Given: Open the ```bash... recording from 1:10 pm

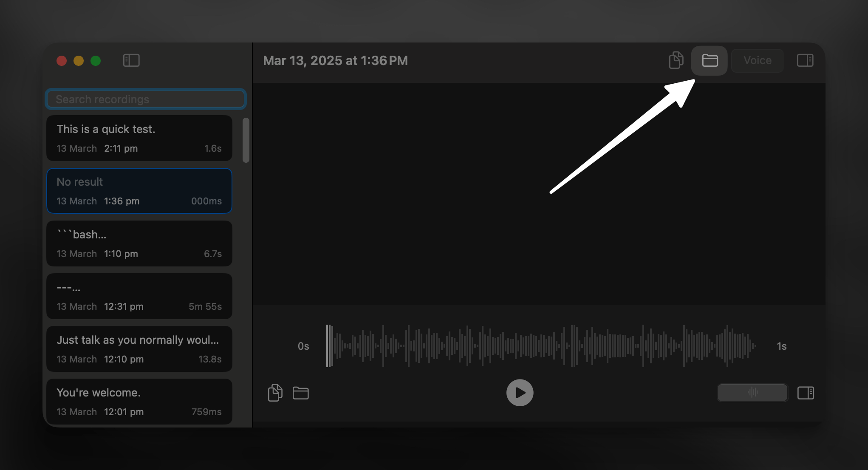Looking at the screenshot, I should 139,243.
